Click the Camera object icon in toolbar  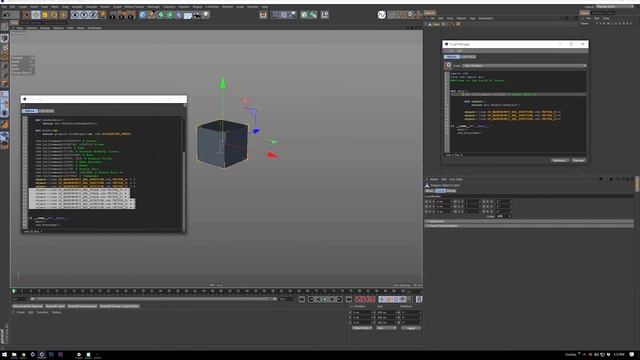click(197, 15)
